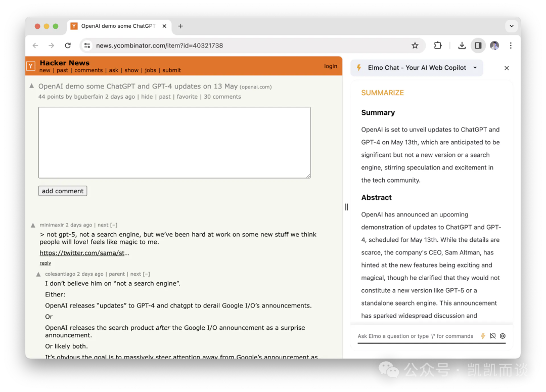Open 'comments' in Hacker News nav

88,70
